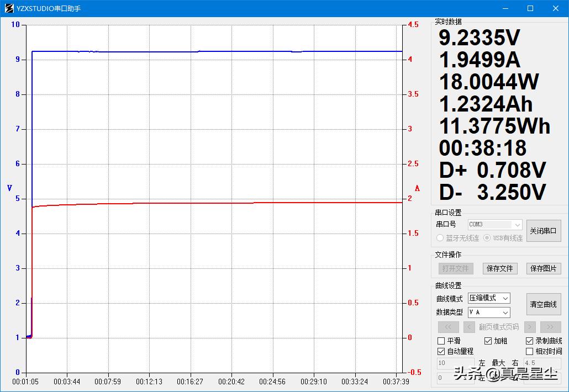Image resolution: width=569 pixels, height=392 pixels.
Task: Click the 清空曲线 button
Action: point(543,304)
